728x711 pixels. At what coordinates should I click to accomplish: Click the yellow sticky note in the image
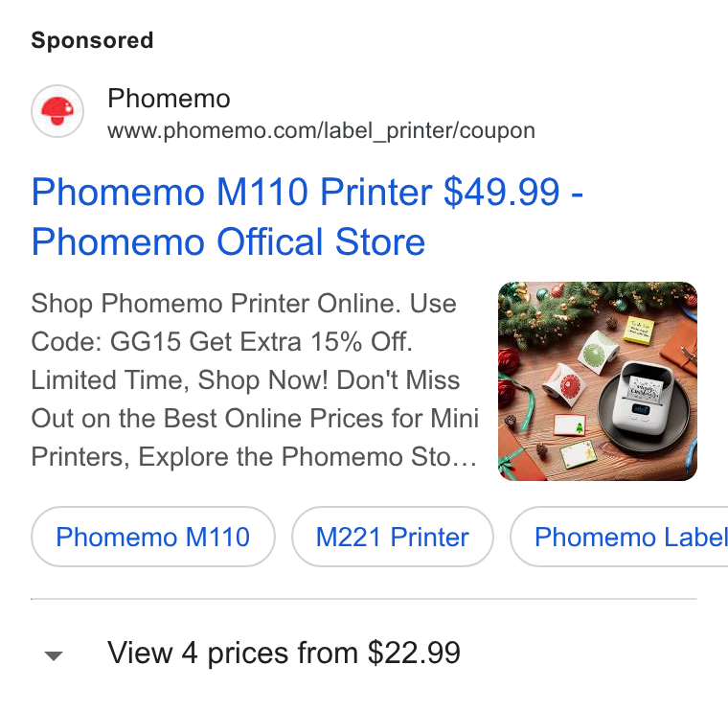(639, 329)
